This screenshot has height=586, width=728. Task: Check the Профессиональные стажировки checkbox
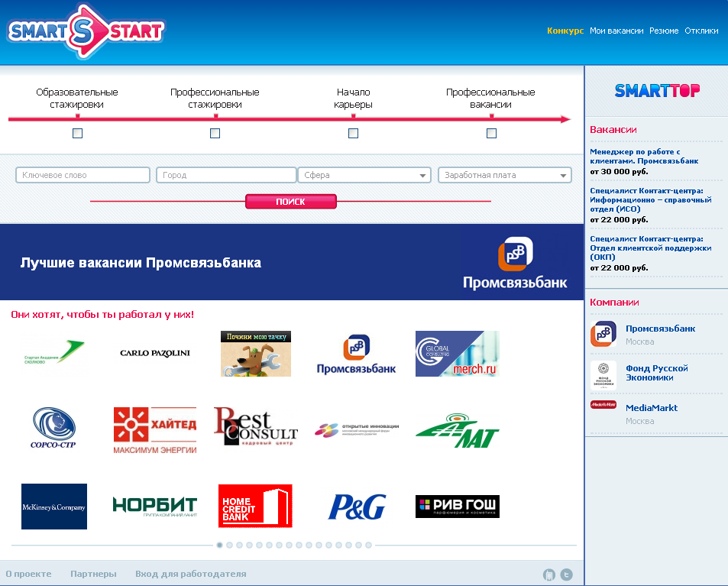(x=215, y=133)
